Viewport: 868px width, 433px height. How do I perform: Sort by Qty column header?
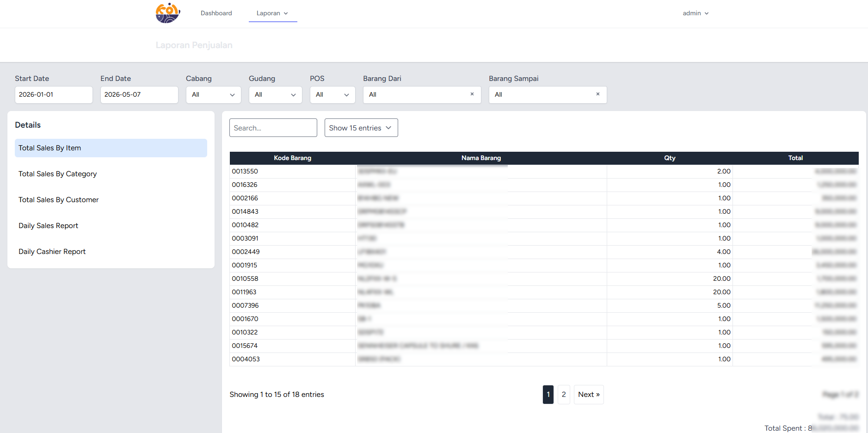click(x=670, y=158)
